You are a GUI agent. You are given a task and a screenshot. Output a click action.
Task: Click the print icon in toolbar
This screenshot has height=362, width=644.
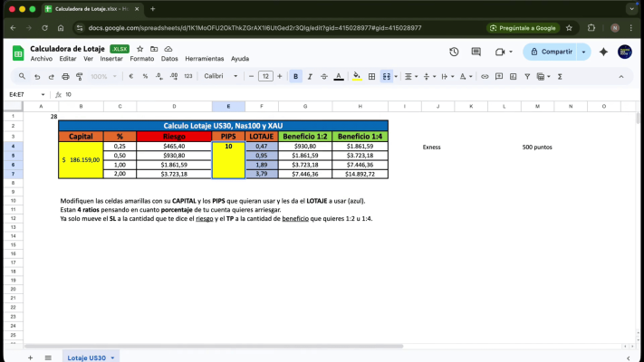65,76
